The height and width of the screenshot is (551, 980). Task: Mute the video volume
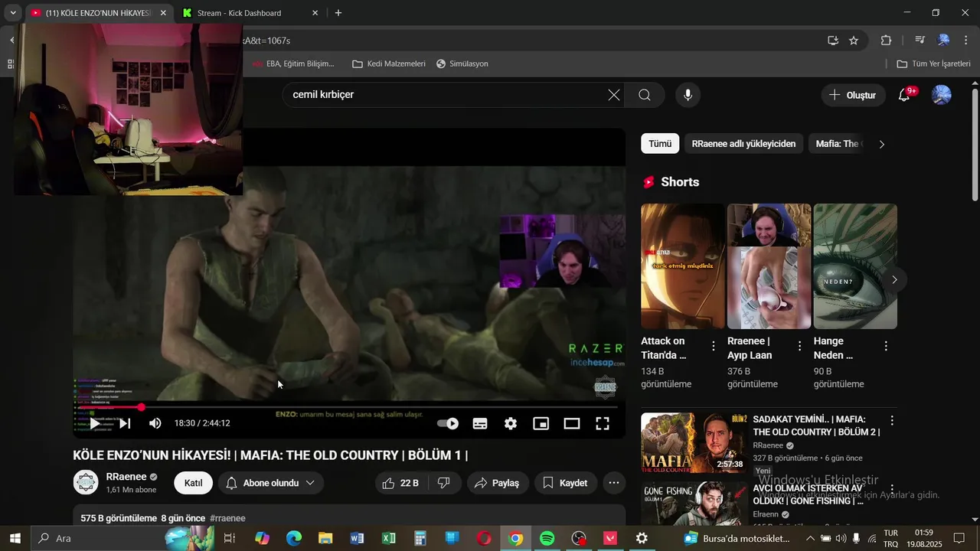coord(155,423)
